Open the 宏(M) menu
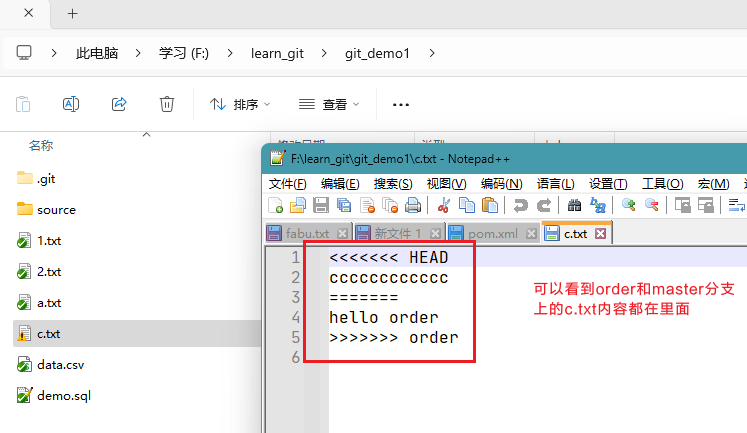The width and height of the screenshot is (747, 433). click(x=713, y=183)
